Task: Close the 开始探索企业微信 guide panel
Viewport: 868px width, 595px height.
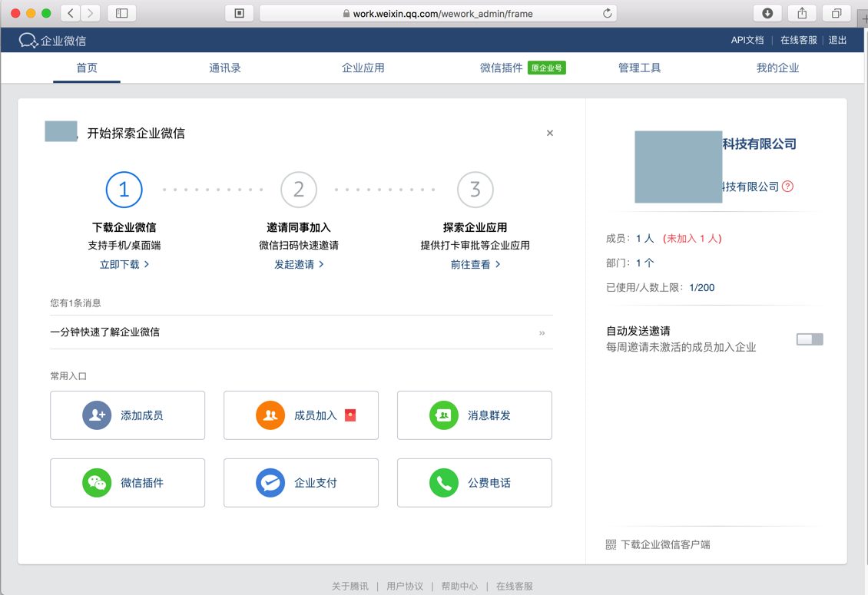Action: (550, 133)
